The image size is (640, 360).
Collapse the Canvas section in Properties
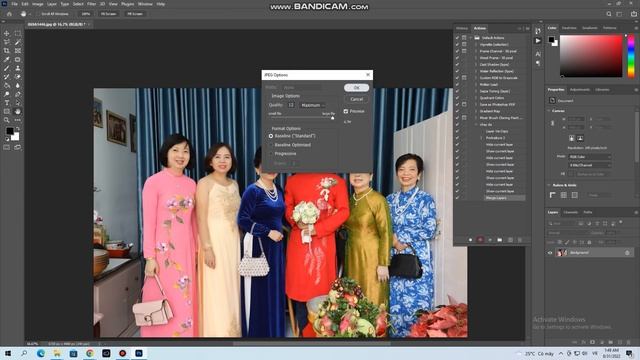549,111
